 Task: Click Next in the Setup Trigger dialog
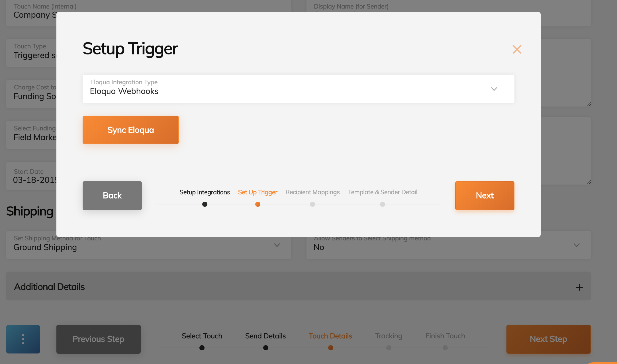pos(484,196)
